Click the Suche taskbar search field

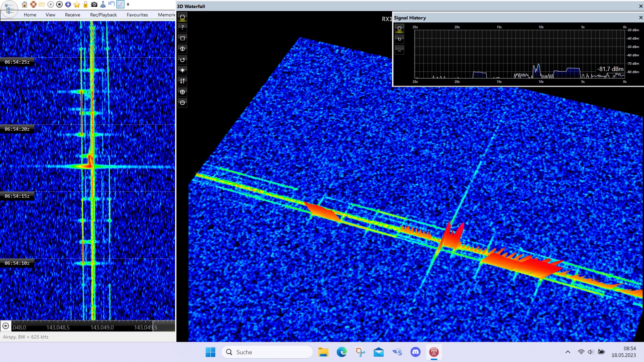click(267, 352)
